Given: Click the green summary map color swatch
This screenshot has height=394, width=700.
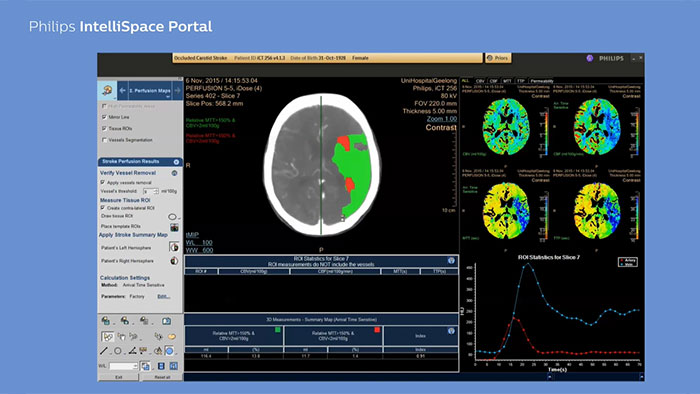Looking at the screenshot, I should (278, 330).
